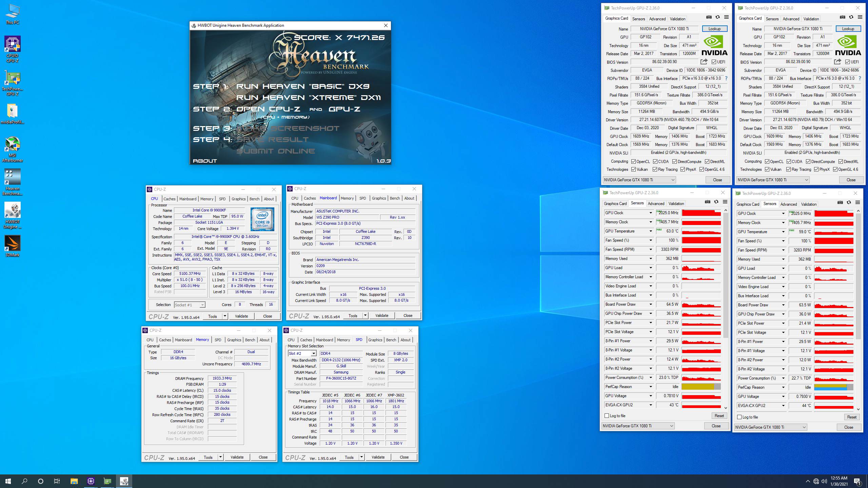
Task: Click screenshot camera icon in top-right GPU-Z window
Action: [843, 17]
